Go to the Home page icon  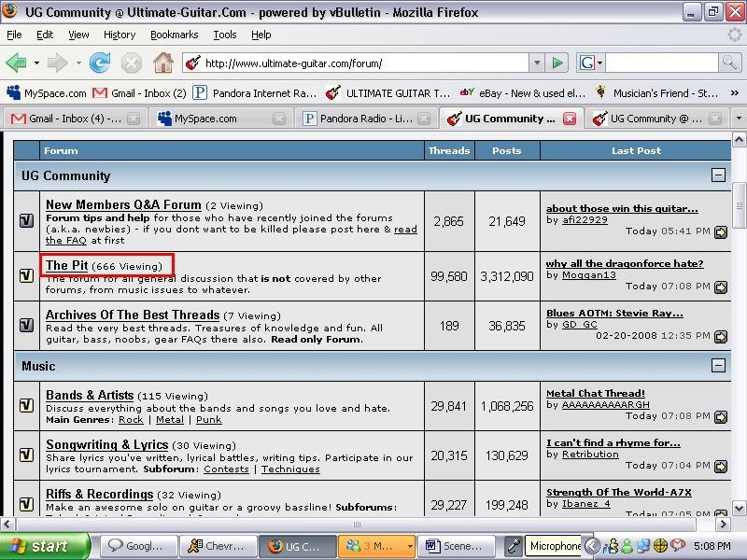[x=163, y=63]
